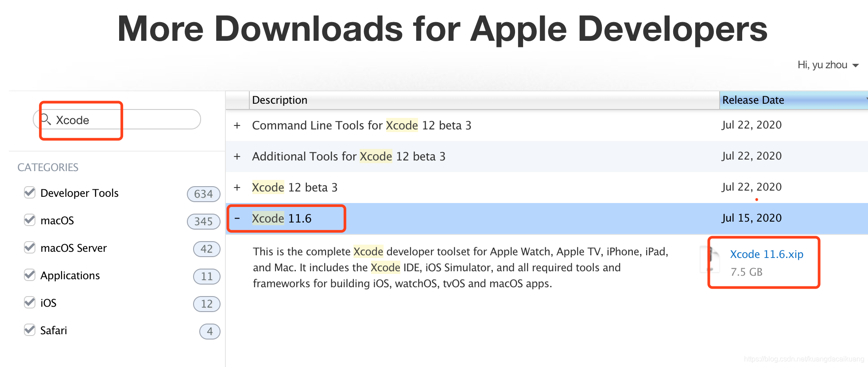Screen dimensions: 868x367
Task: Select the macOS count badge 345
Action: tap(204, 222)
